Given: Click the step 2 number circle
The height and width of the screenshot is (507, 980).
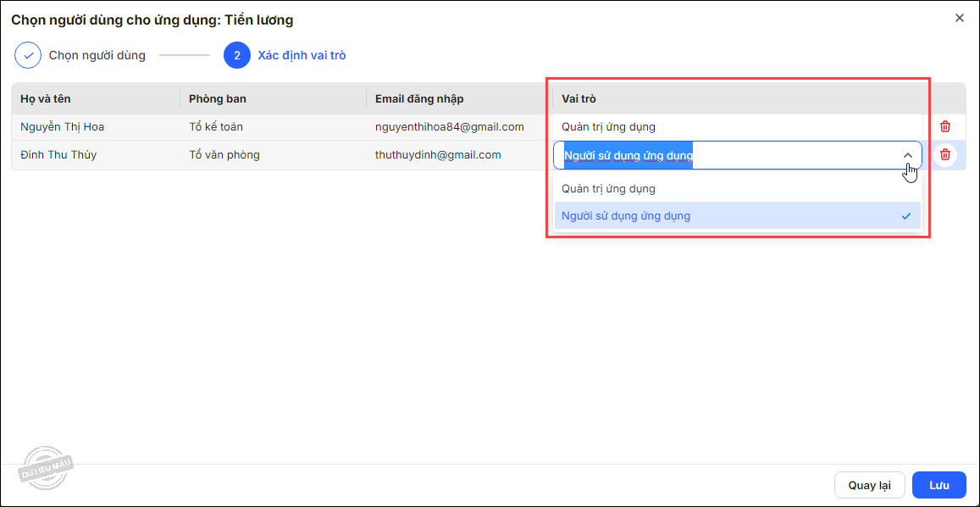Looking at the screenshot, I should point(237,56).
